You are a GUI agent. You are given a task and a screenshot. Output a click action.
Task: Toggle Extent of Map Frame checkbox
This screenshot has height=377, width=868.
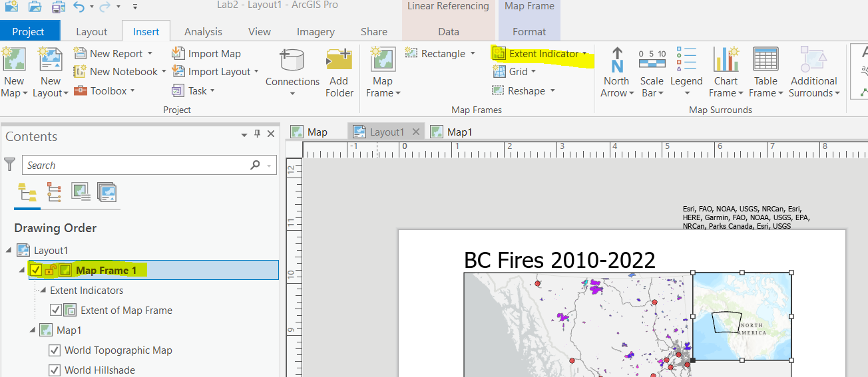tap(56, 311)
